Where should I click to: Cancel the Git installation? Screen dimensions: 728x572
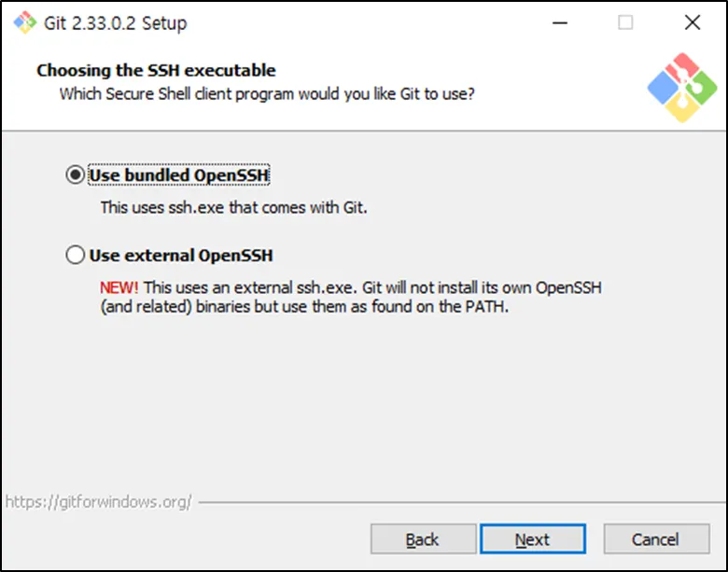[655, 539]
